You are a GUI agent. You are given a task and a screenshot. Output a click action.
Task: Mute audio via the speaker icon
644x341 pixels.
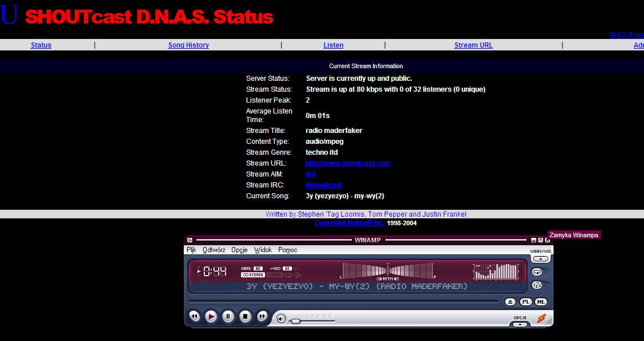coord(281,319)
